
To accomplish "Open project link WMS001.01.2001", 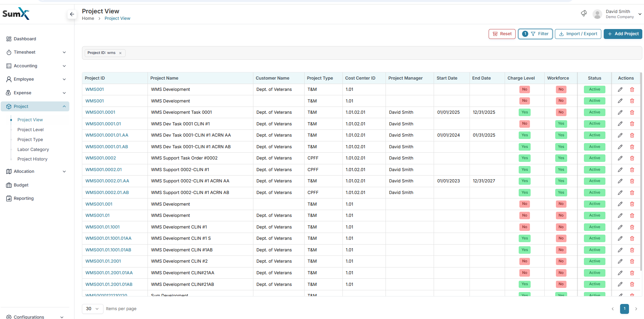I will (103, 261).
